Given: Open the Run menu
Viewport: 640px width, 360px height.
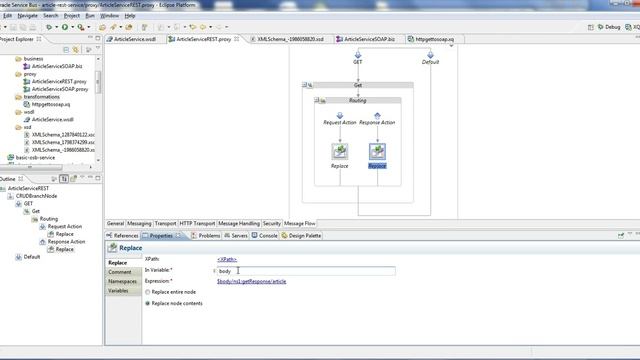Looking at the screenshot, I should point(90,16).
